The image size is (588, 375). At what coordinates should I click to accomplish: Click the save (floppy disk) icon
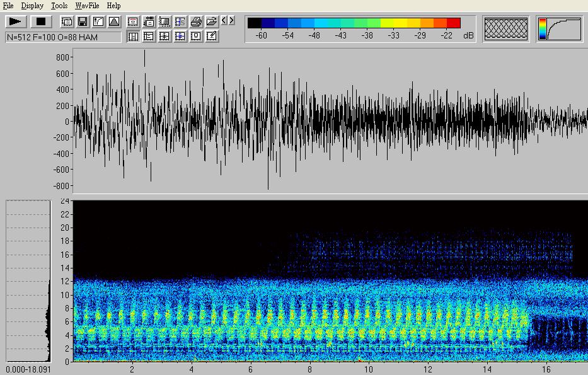tap(83, 21)
